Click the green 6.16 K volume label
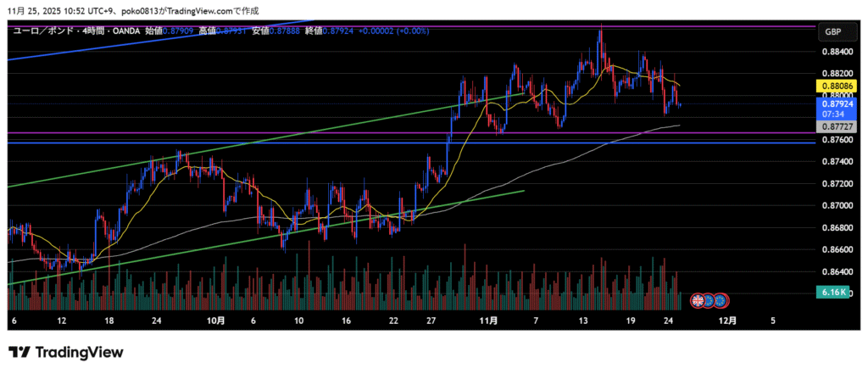The width and height of the screenshot is (868, 374). 835,293
